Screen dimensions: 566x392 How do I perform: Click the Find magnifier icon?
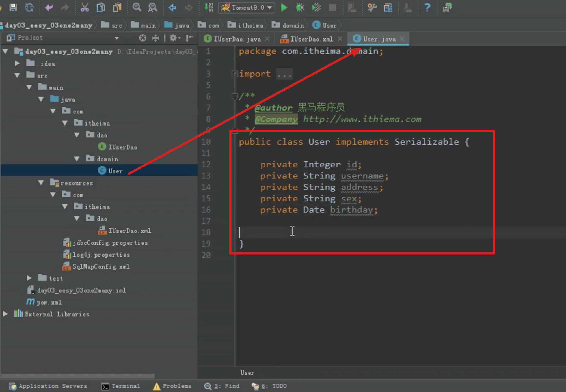(137, 7)
